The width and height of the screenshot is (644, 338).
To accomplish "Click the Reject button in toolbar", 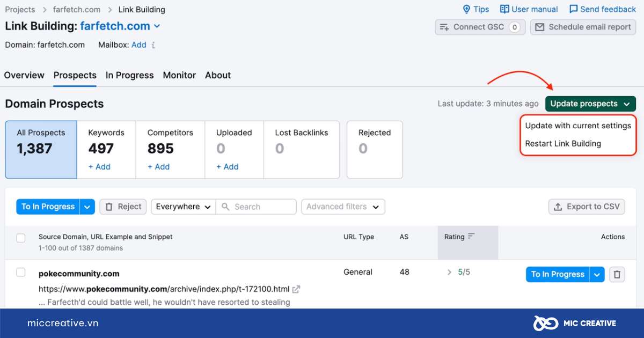I will pyautogui.click(x=123, y=207).
